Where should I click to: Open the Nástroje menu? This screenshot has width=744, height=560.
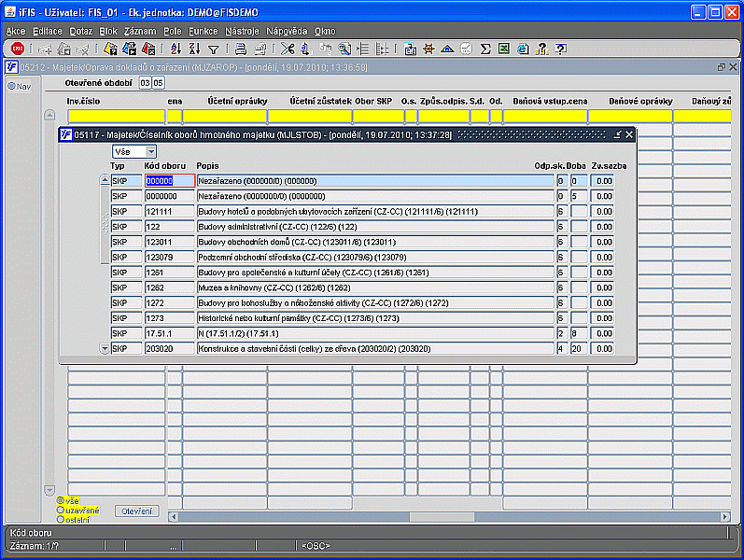(x=241, y=31)
